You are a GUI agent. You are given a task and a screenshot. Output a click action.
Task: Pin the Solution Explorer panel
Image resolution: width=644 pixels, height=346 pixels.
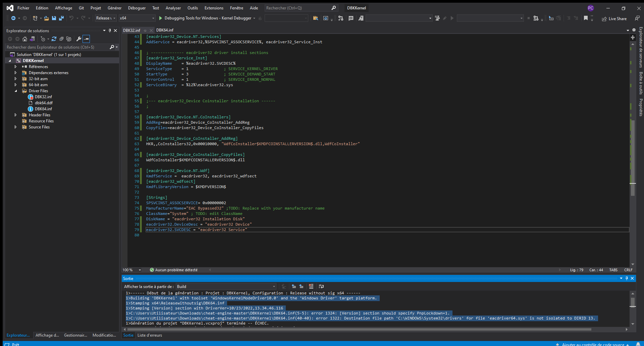click(110, 31)
